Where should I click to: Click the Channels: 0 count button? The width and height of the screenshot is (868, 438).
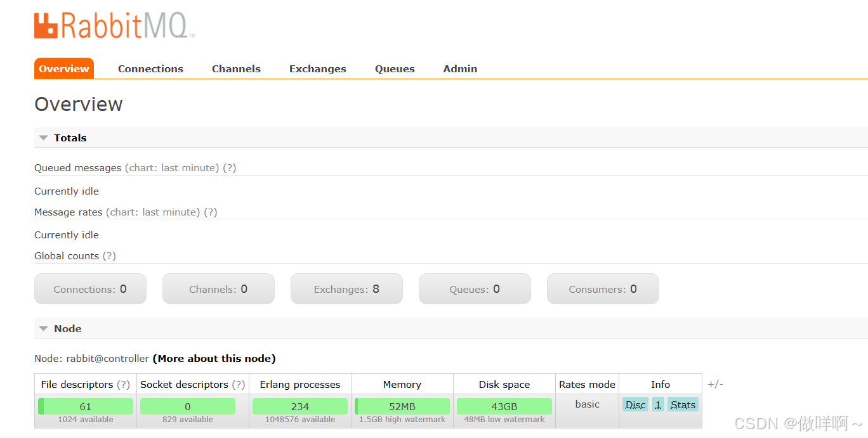[x=218, y=289]
